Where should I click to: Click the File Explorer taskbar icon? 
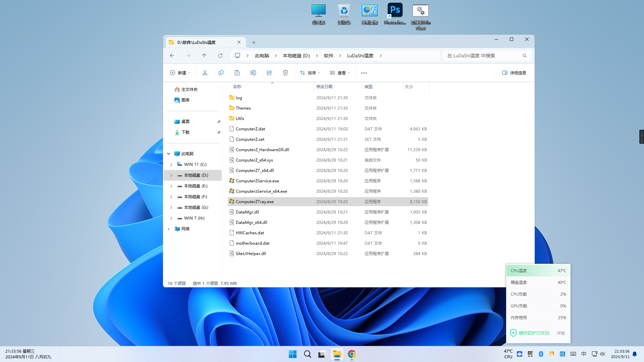(x=337, y=354)
